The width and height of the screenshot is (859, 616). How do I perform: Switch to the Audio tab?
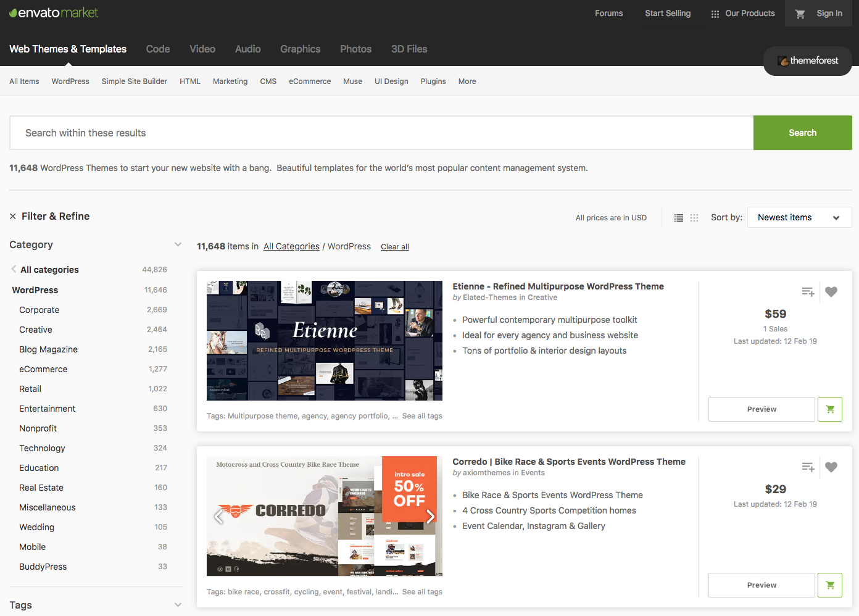(248, 49)
